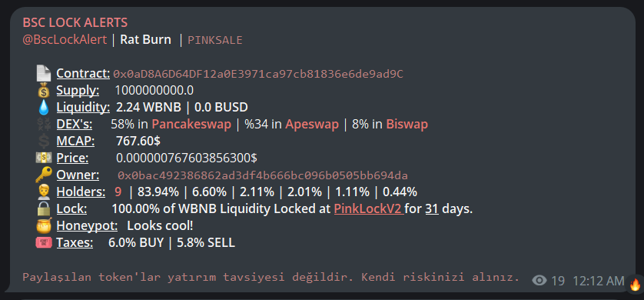This screenshot has width=644, height=300.
Task: Open the @BscLockAlert mention
Action: point(65,40)
